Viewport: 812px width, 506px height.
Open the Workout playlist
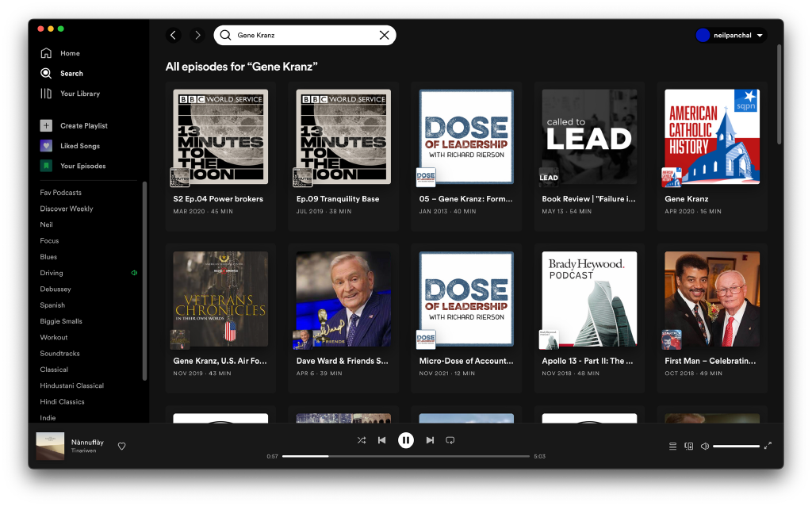54,337
